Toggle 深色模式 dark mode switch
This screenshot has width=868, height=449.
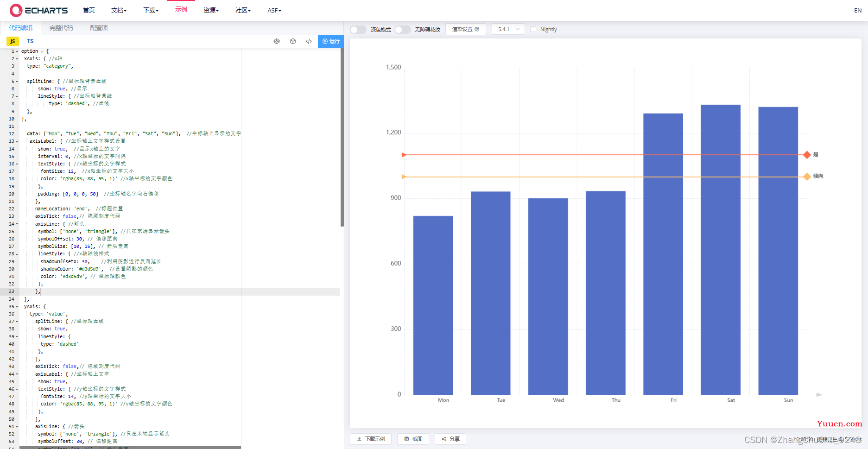[358, 29]
